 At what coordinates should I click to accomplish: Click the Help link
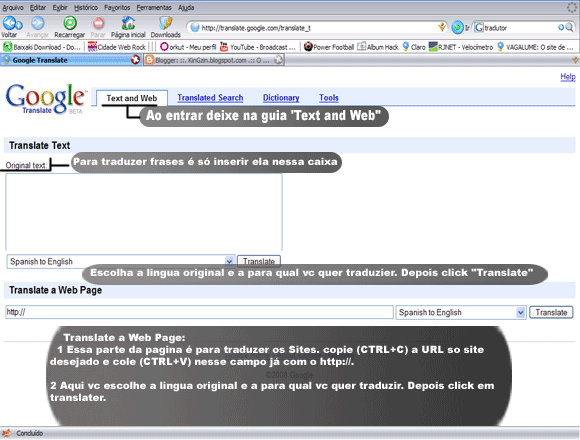[568, 77]
